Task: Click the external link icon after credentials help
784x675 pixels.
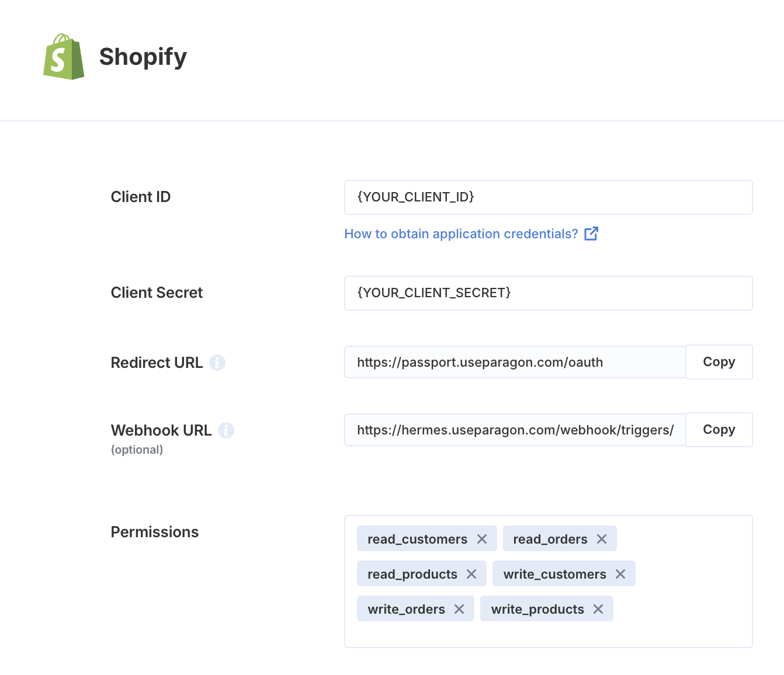Action: [591, 234]
